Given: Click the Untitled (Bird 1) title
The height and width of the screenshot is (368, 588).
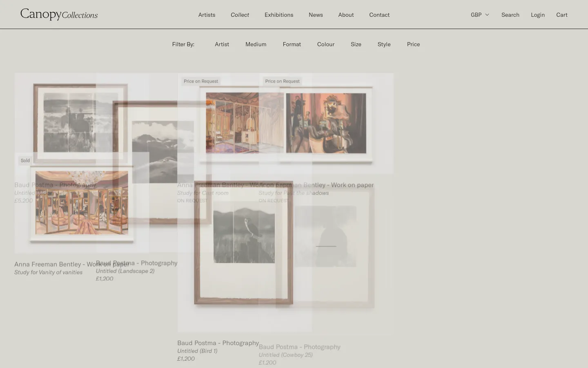Looking at the screenshot, I should click(197, 351).
